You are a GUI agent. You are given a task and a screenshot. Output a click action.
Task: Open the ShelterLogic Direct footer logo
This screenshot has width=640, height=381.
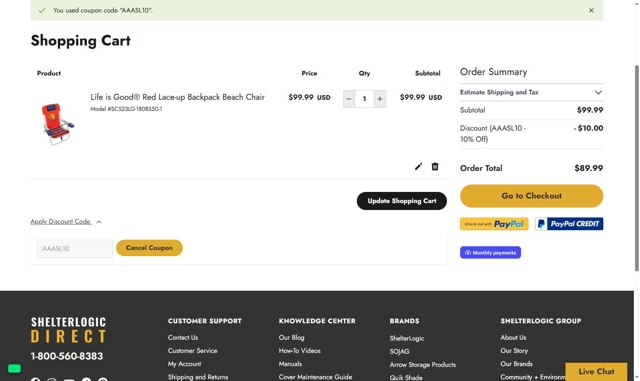(69, 330)
